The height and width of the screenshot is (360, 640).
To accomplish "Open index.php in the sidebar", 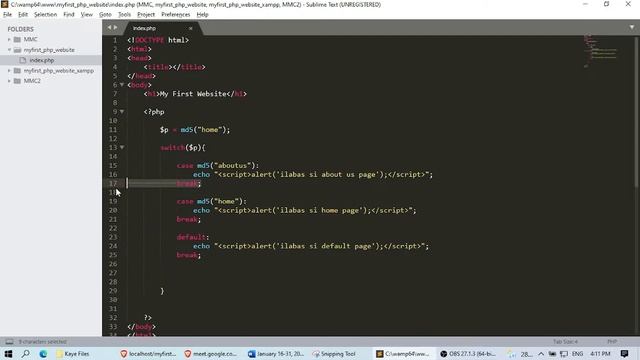I will tap(42, 60).
